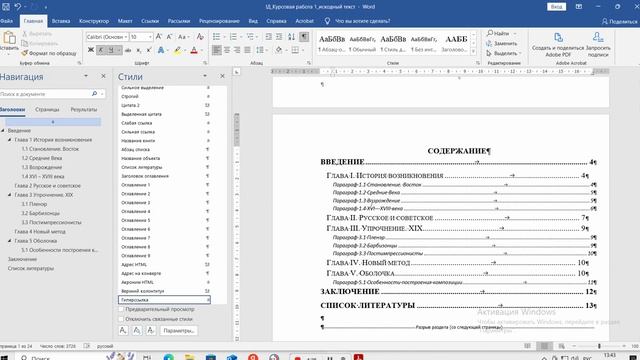Switch to Results tab in Navigation
Viewport: 640px width, 360px height.
(84, 109)
